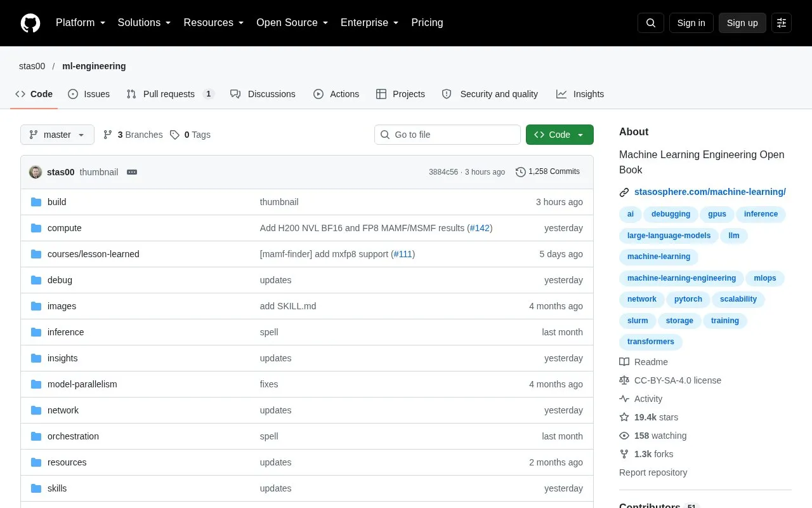View the 1,258 Commits history
Image resolution: width=812 pixels, height=508 pixels.
547,172
